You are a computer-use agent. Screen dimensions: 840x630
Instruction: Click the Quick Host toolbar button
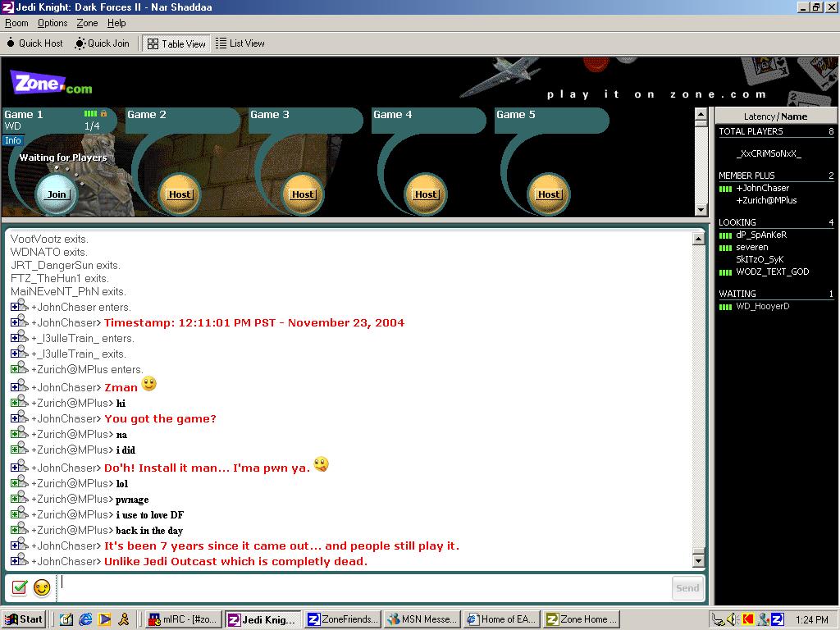click(x=34, y=43)
